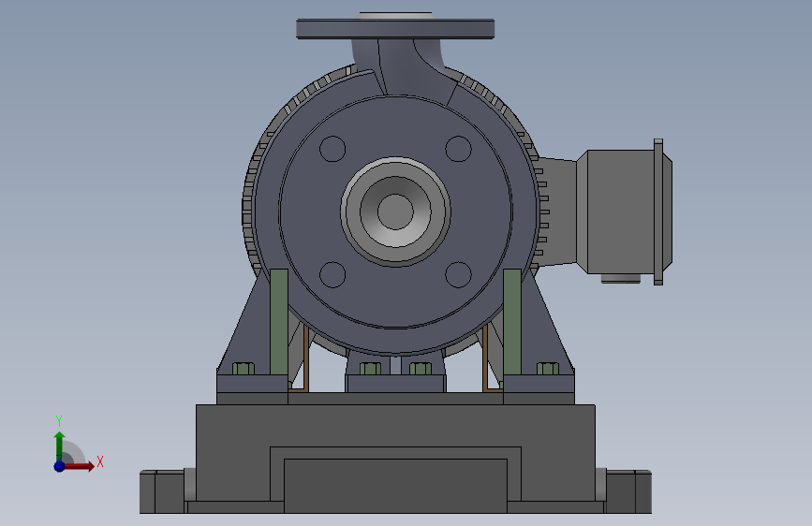This screenshot has width=812, height=526.
Task: Select the terminal box cover plate edge
Action: coord(658,212)
